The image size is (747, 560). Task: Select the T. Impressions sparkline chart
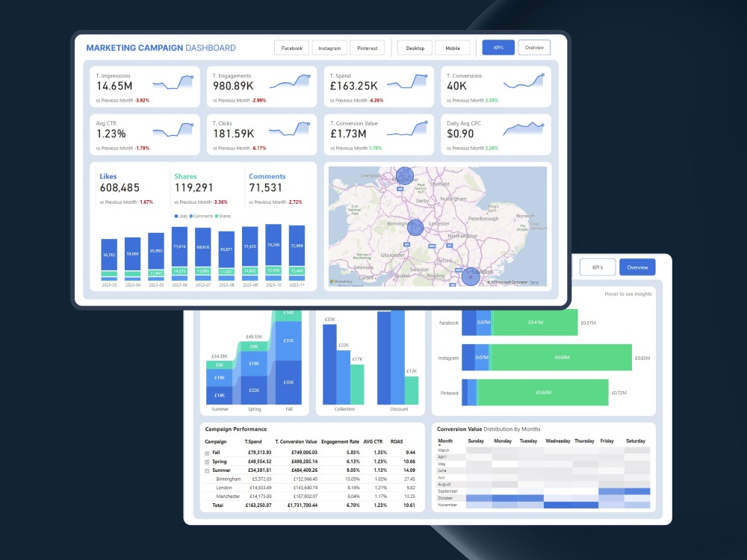click(173, 82)
